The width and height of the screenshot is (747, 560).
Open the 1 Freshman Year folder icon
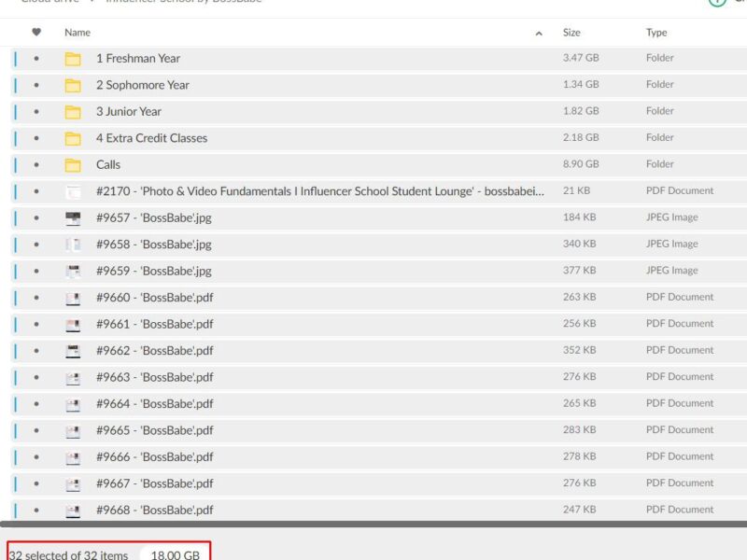73,59
